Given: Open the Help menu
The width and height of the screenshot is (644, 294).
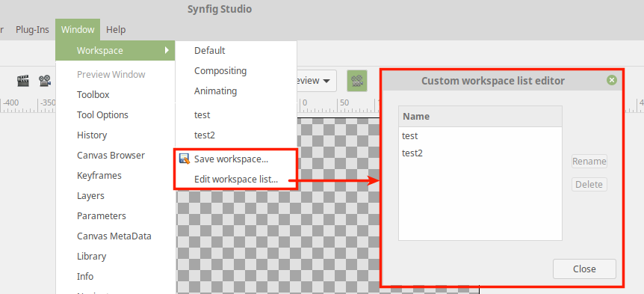Looking at the screenshot, I should pyautogui.click(x=116, y=30).
